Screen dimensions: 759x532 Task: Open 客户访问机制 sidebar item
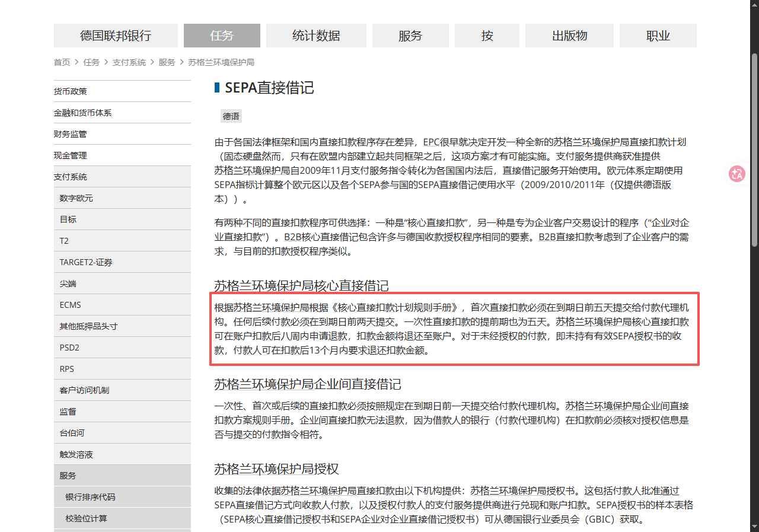point(122,390)
